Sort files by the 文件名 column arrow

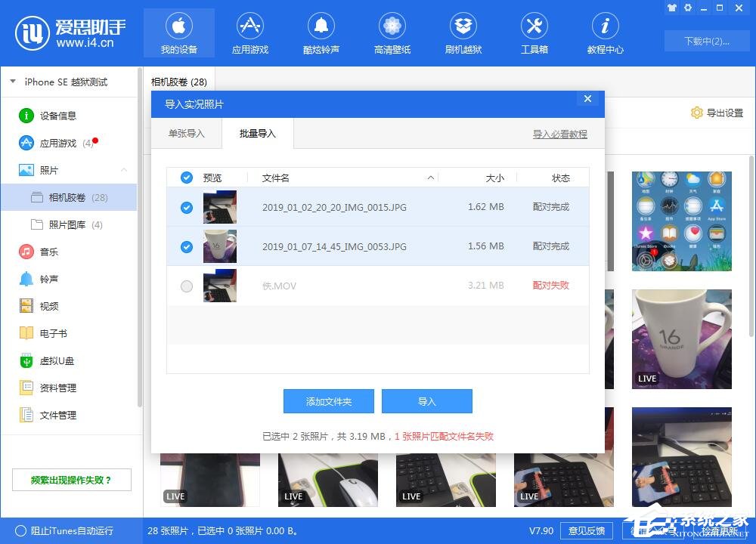click(431, 178)
